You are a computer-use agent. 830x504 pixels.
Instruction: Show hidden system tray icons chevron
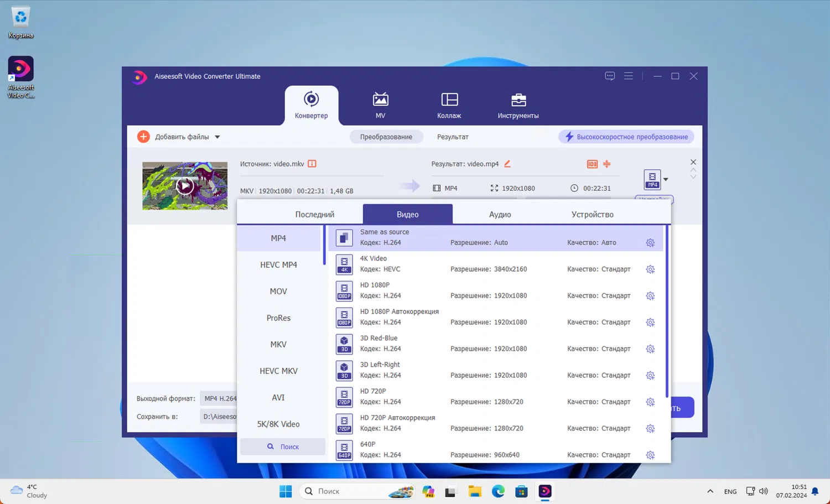coord(710,491)
